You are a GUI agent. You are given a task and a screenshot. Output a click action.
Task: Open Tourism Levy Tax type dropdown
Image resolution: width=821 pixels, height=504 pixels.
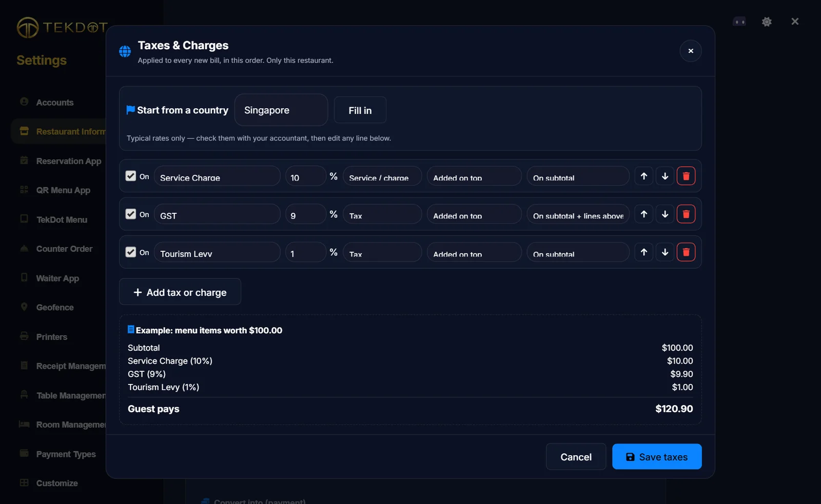coord(382,252)
